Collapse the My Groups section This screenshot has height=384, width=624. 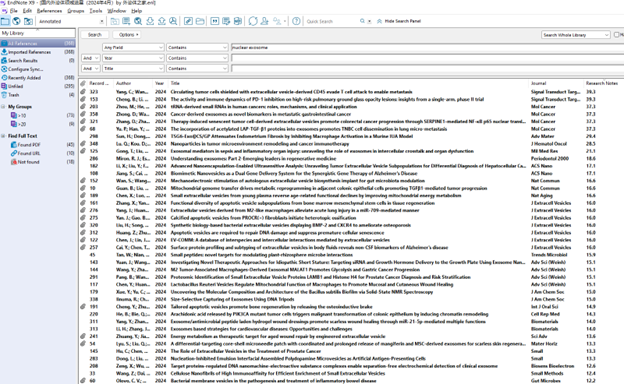point(3,107)
